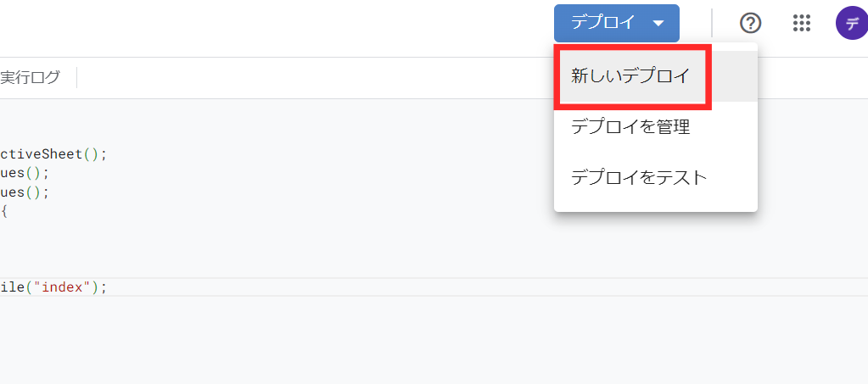868x384 pixels.
Task: Click the "index" string in code
Action: click(61, 287)
